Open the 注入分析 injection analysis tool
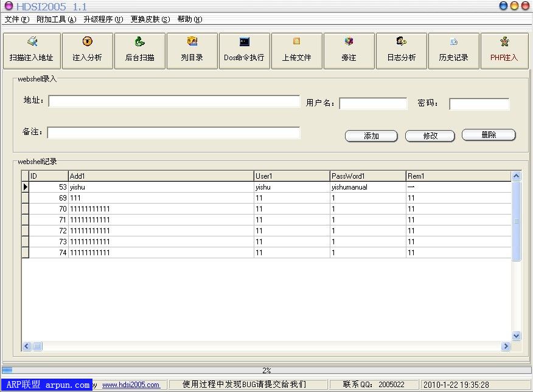The height and width of the screenshot is (392, 533). point(88,50)
